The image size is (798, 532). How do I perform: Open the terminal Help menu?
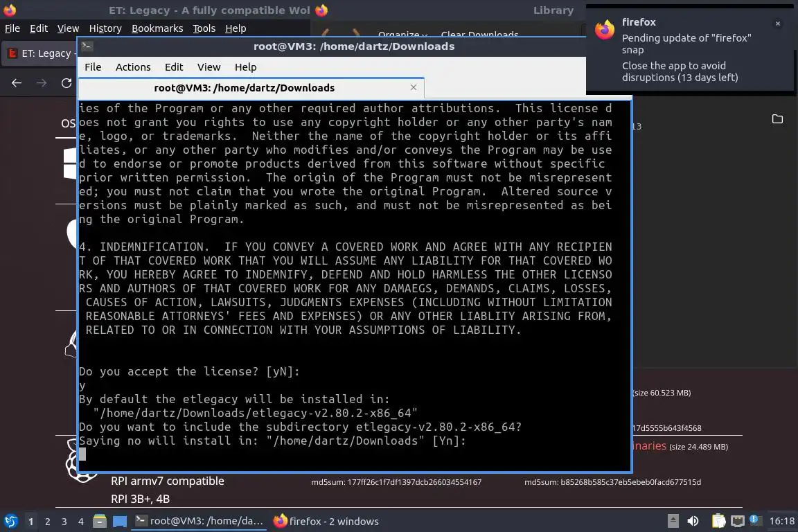245,67
